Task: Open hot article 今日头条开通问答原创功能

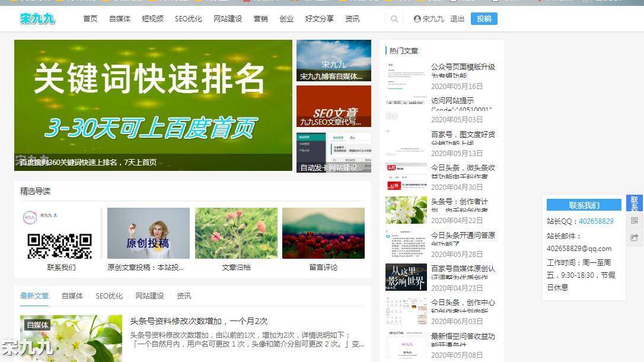Action: (x=463, y=239)
